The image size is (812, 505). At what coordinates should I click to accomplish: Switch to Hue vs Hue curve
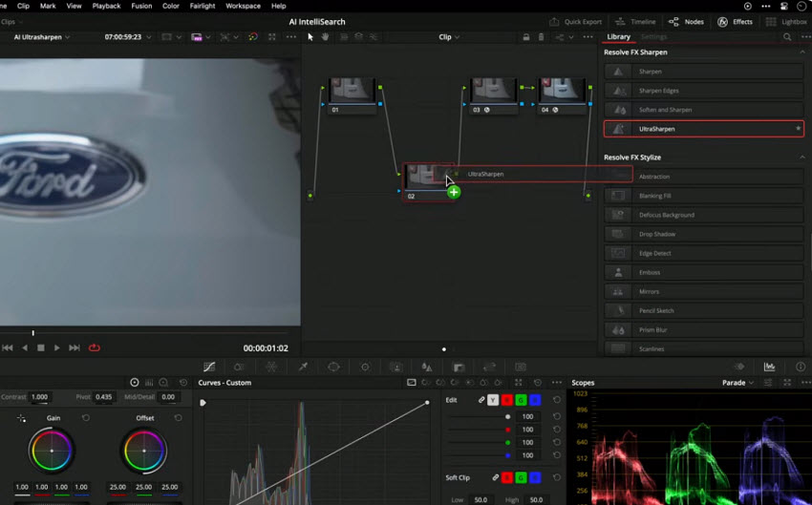(426, 383)
